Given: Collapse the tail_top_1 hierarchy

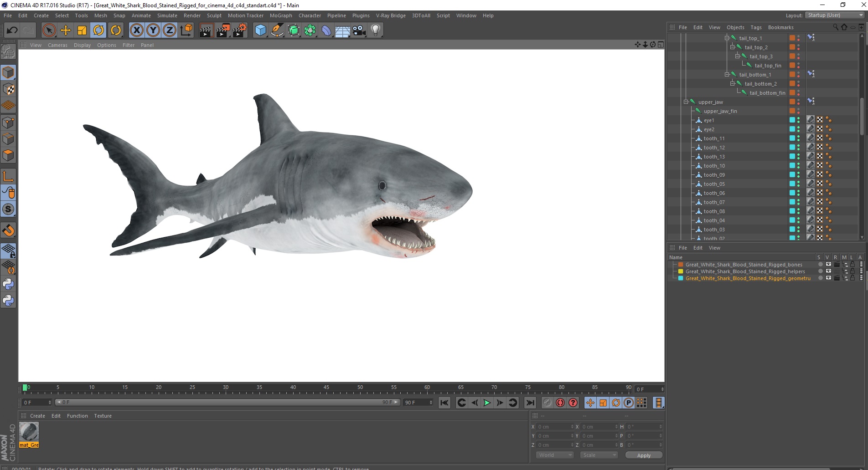Looking at the screenshot, I should 727,38.
